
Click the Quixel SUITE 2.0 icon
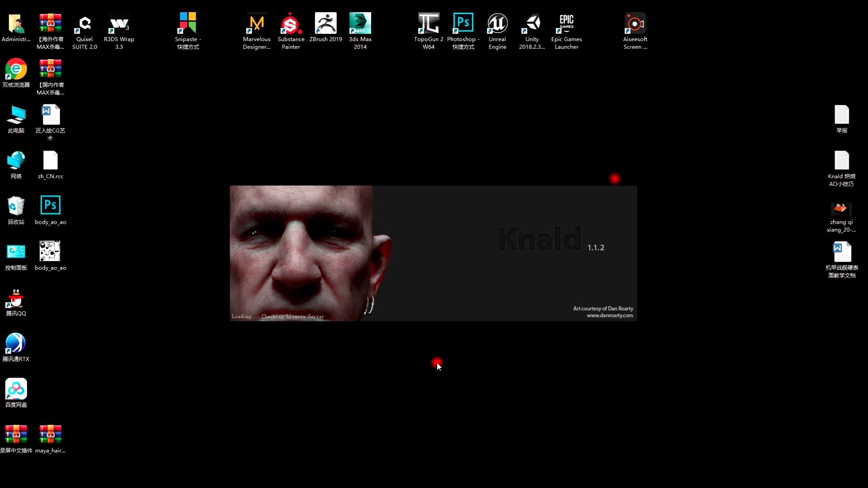point(85,24)
